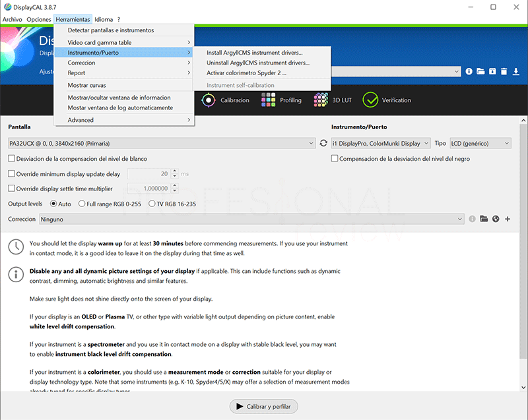Open online correction database globe icon
Image resolution: width=528 pixels, height=420 pixels.
point(496,219)
